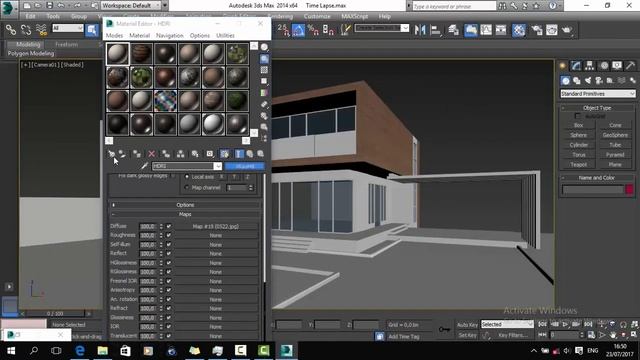Screen dimensions: 640x360
Task: Open Motion tab in command panel
Action: point(604,66)
